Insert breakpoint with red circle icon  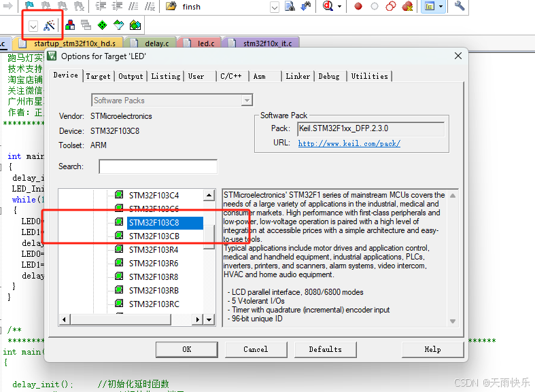pos(358,6)
